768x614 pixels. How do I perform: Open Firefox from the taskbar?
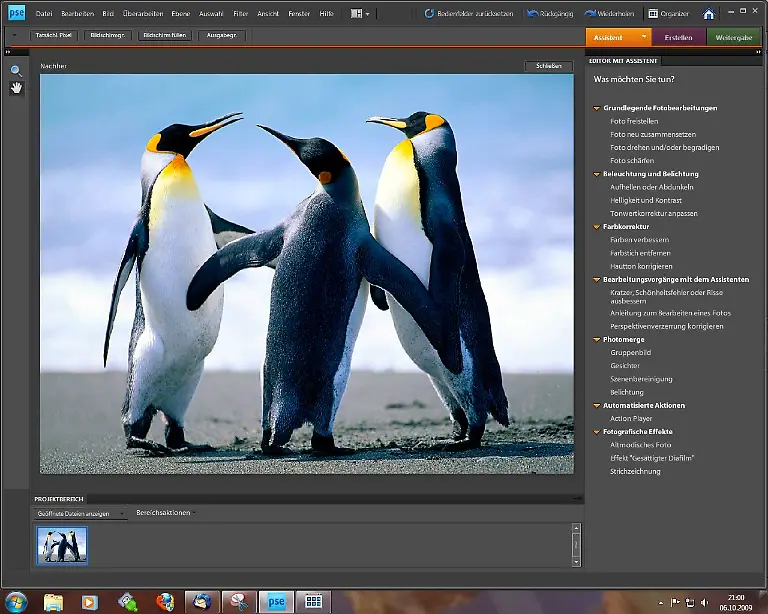[x=165, y=602]
